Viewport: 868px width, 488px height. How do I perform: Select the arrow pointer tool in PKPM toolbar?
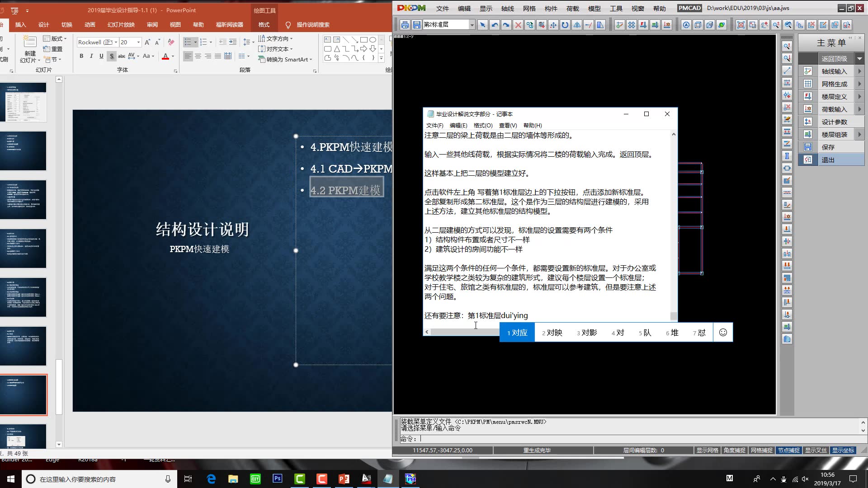[x=483, y=25]
